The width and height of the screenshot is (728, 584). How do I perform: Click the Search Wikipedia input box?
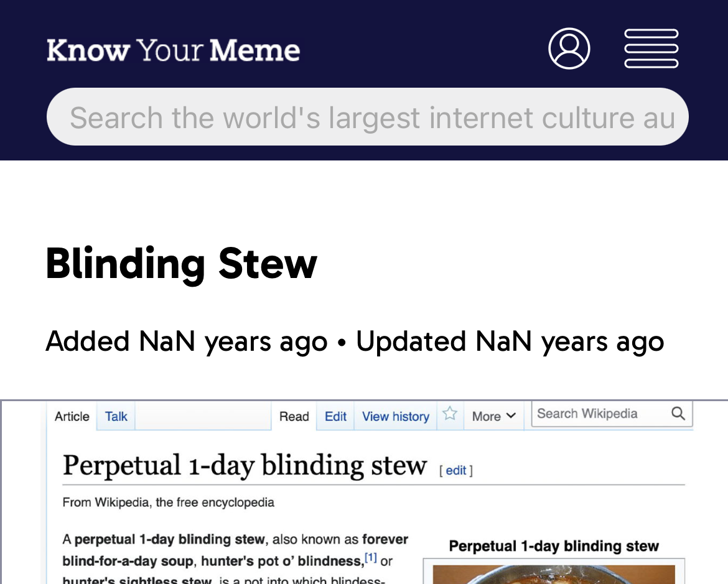pos(597,414)
